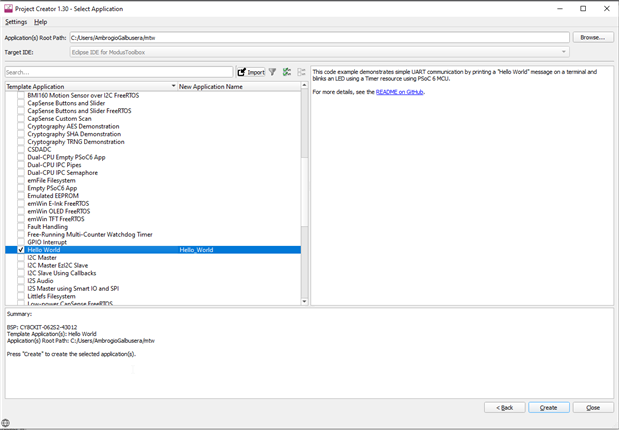619x430 pixels.
Task: Open the filter funnel icon
Action: coord(272,72)
